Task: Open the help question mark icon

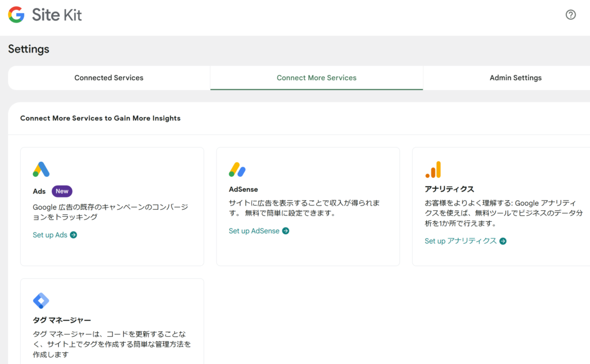Action: point(570,14)
